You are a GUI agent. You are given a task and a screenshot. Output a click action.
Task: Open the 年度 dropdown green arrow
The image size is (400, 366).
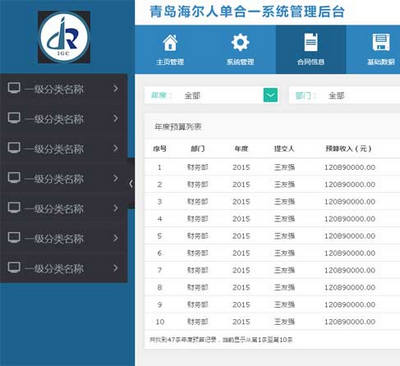pyautogui.click(x=270, y=95)
